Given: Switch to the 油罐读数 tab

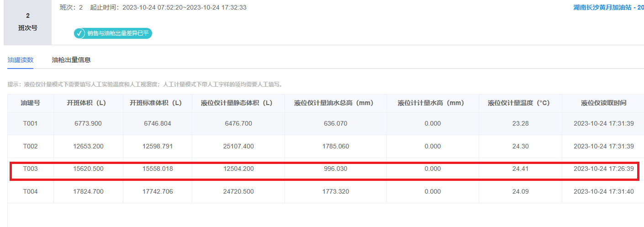Looking at the screenshot, I should [x=21, y=60].
